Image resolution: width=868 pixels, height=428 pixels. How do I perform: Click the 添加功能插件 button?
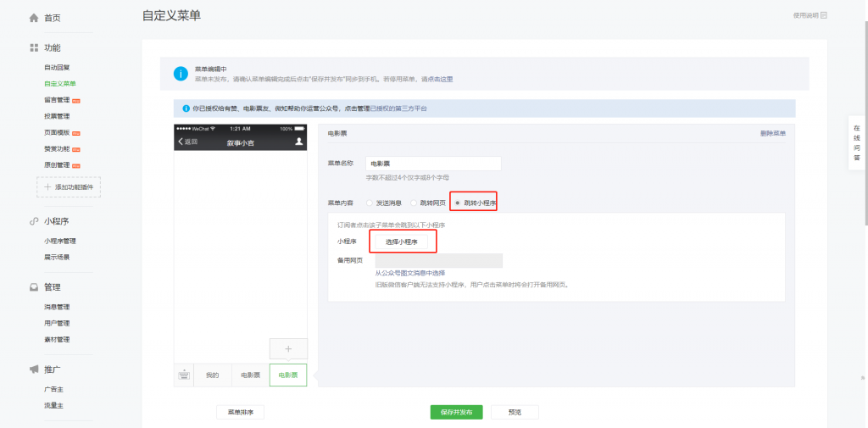coord(69,187)
